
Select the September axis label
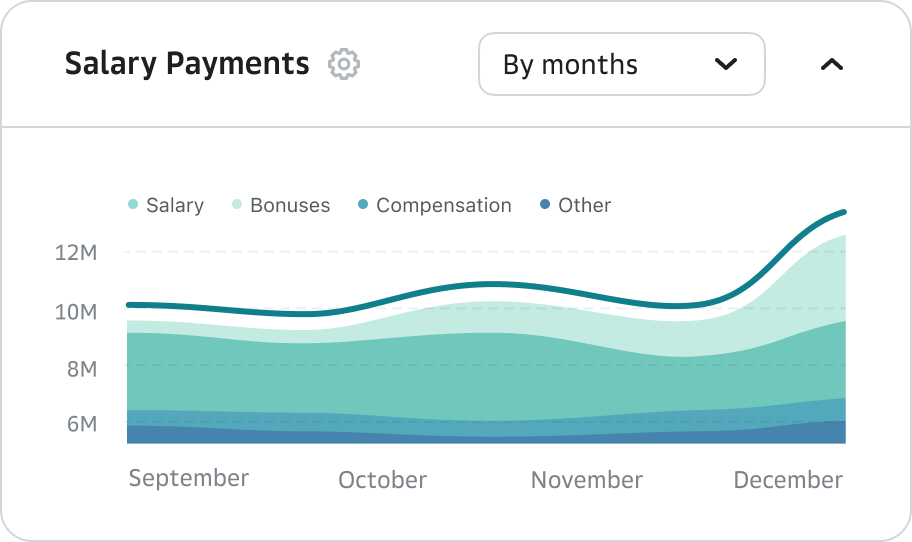tap(189, 478)
